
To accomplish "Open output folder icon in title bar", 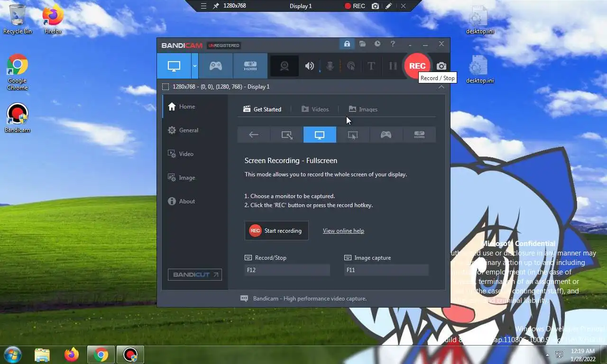I will 362,44.
